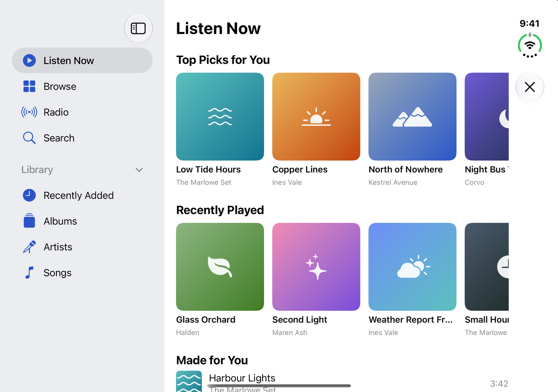
Task: Open the Night Bus album cover
Action: pyautogui.click(x=487, y=116)
